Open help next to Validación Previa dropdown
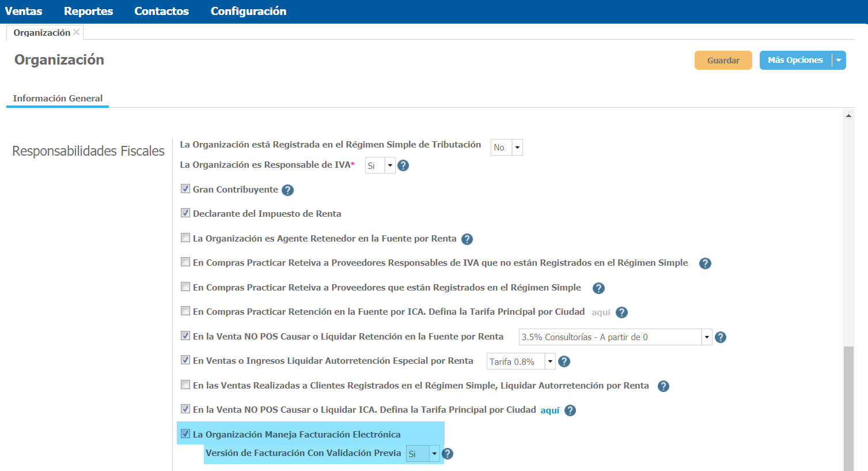 click(448, 454)
